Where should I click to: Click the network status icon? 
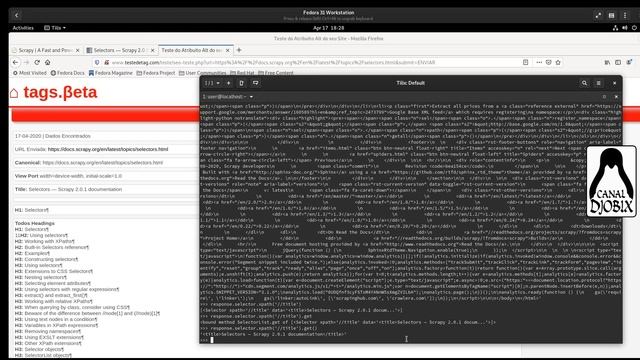point(615,28)
